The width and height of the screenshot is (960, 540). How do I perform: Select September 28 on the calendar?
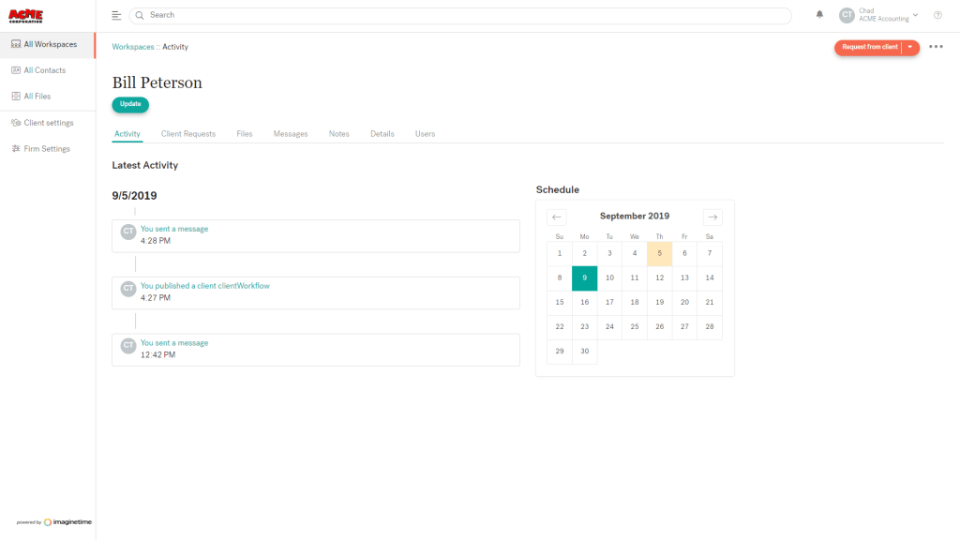[710, 327]
